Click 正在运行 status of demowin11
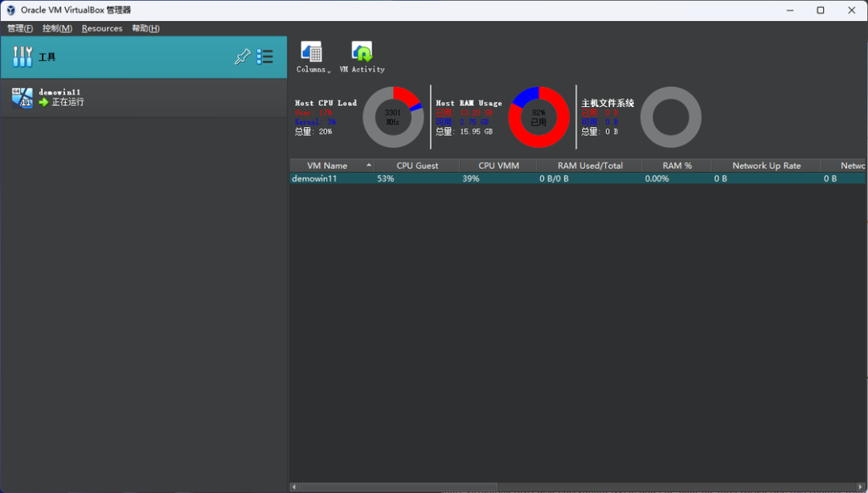Image resolution: width=868 pixels, height=493 pixels. 68,102
